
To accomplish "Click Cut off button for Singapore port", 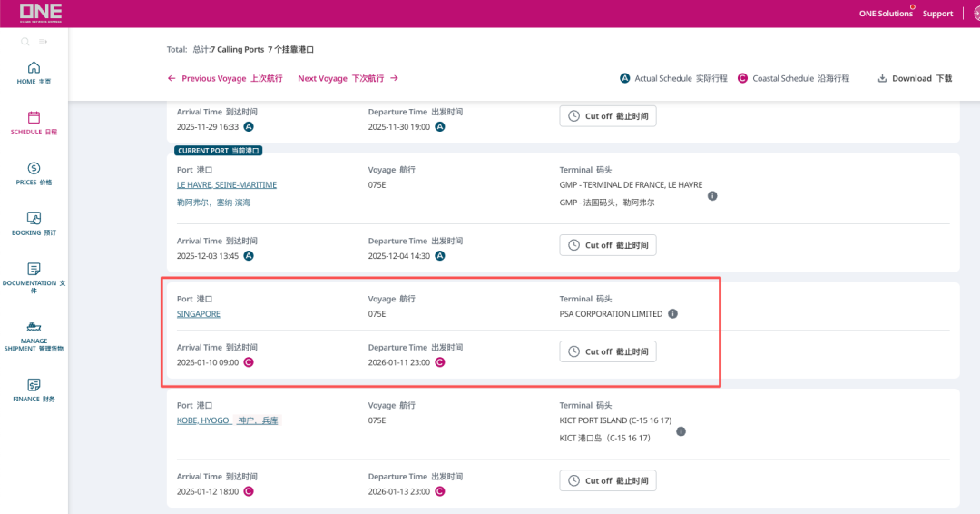I will [x=607, y=351].
